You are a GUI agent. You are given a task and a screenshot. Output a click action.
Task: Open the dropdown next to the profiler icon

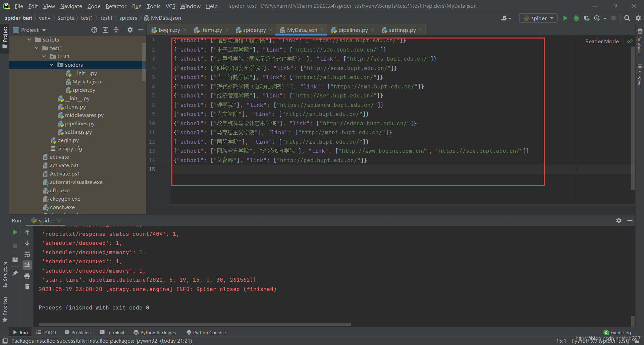[x=605, y=18]
